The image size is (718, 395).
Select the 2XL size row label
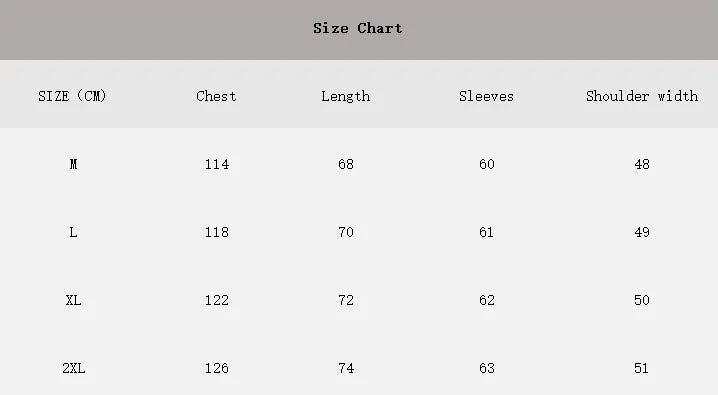pos(74,368)
